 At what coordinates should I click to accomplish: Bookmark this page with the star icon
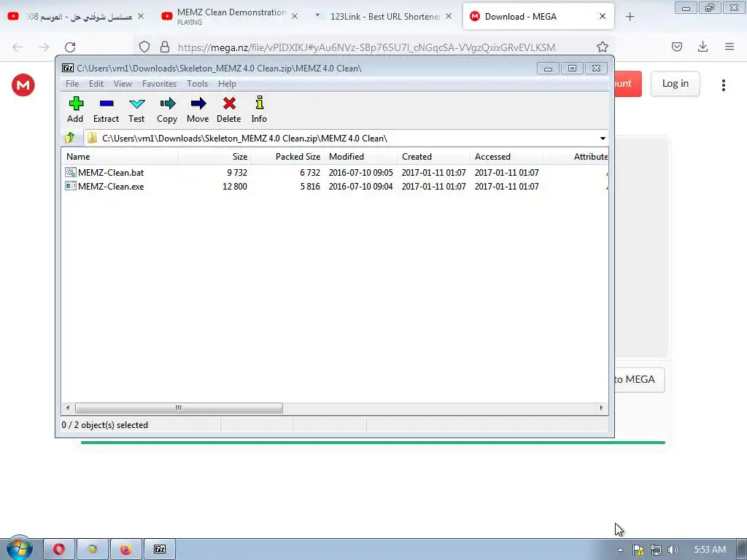[x=602, y=47]
